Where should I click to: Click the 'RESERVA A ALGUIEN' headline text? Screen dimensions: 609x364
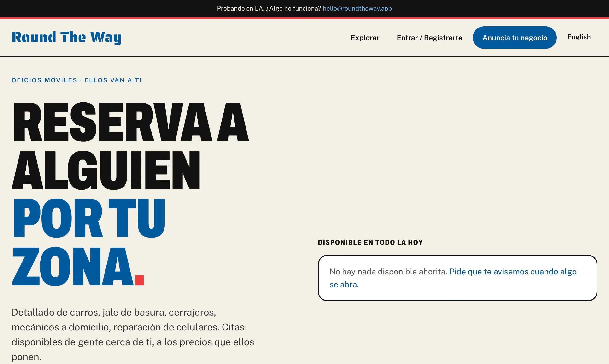tap(130, 146)
